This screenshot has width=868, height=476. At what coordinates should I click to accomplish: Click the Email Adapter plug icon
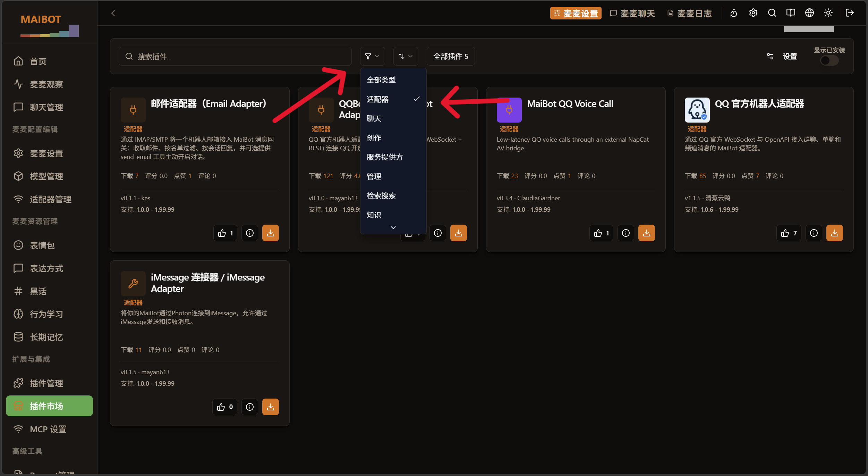point(133,110)
